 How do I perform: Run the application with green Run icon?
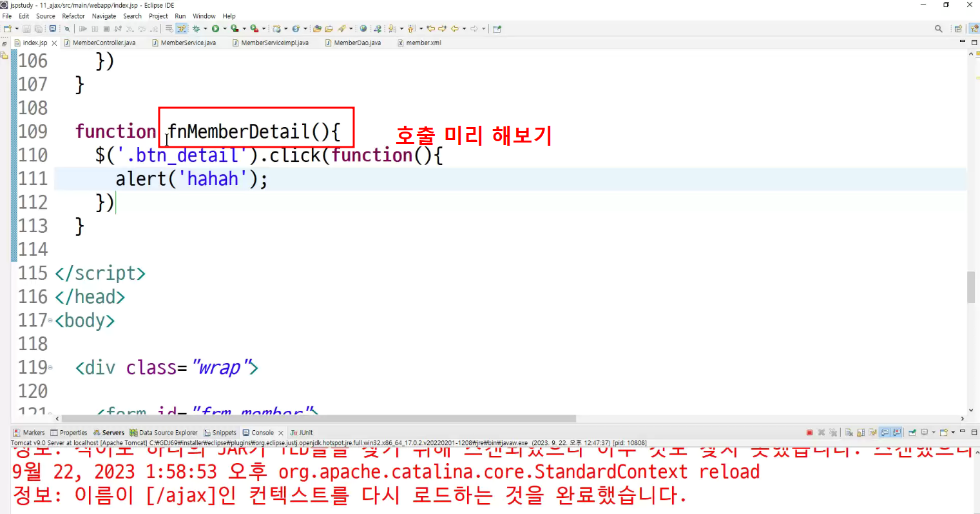coord(215,28)
